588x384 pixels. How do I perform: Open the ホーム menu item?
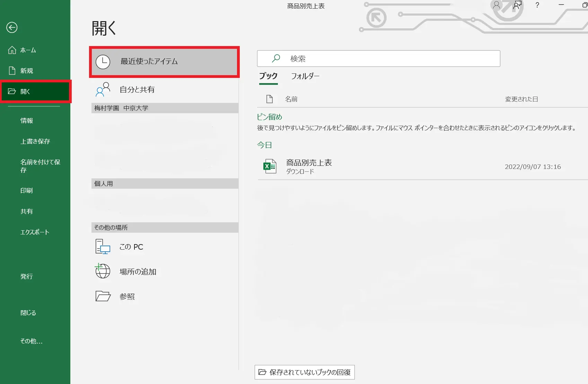[35, 50]
